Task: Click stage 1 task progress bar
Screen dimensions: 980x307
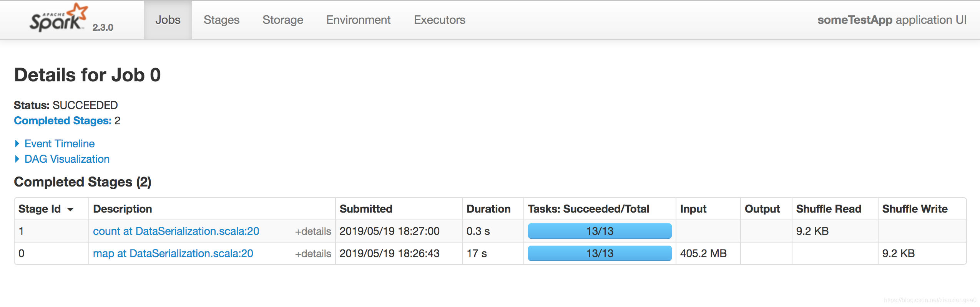Action: 600,231
